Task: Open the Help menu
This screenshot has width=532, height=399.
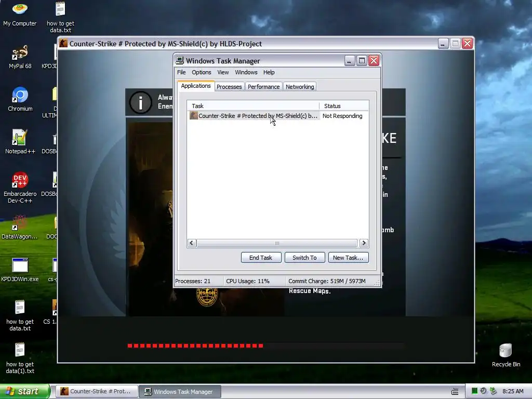Action: coord(269,72)
